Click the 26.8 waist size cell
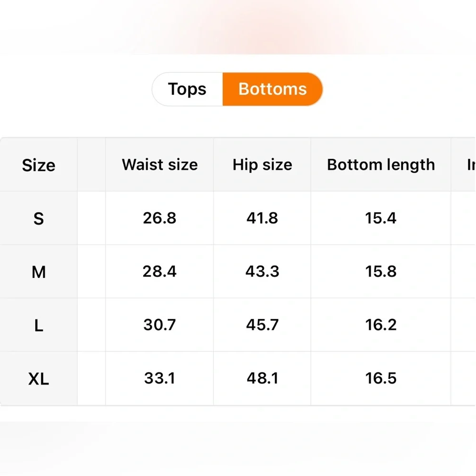 (159, 218)
